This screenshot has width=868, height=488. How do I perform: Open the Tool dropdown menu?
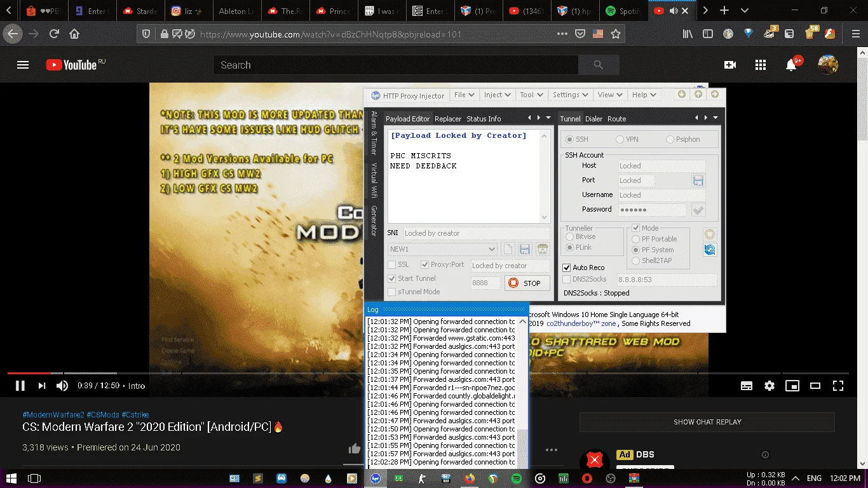coord(532,95)
